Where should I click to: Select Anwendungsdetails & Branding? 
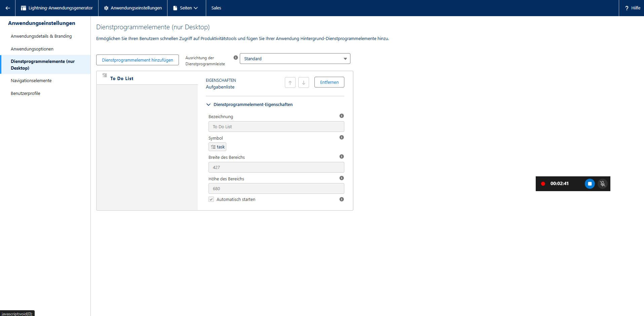pyautogui.click(x=41, y=36)
